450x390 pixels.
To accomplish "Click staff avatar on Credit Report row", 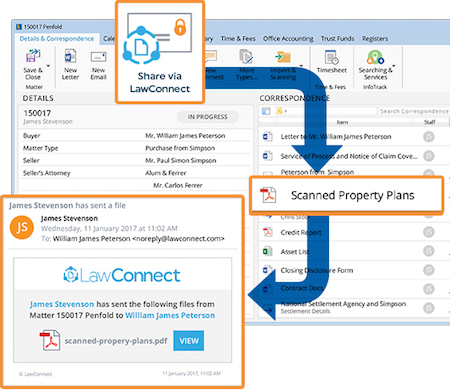I will pos(429,232).
